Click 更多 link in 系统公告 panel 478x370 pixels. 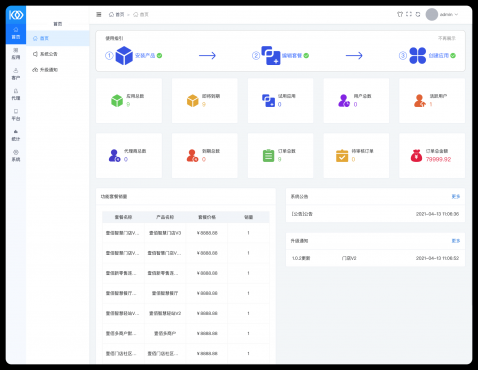point(456,196)
